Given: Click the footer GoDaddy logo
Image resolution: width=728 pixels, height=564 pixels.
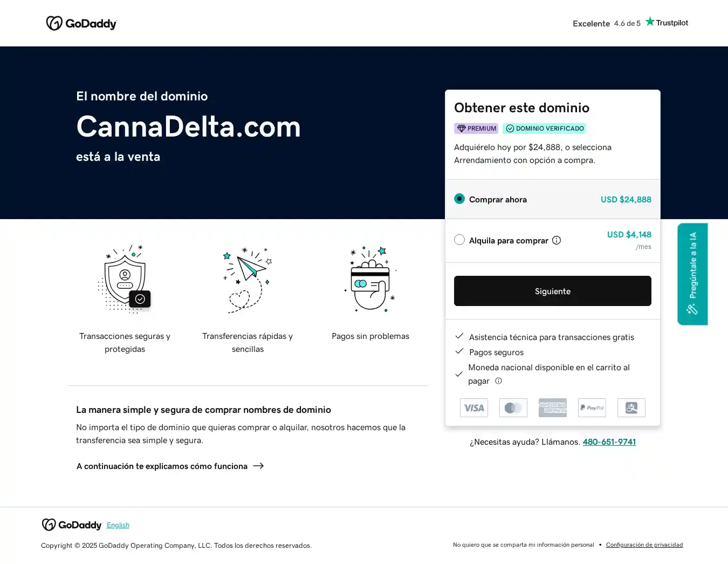Looking at the screenshot, I should [x=72, y=525].
